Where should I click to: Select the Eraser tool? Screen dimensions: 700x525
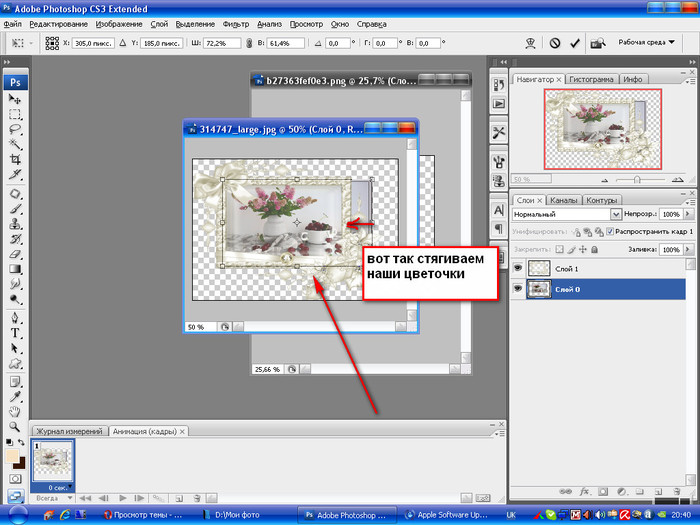point(15,254)
